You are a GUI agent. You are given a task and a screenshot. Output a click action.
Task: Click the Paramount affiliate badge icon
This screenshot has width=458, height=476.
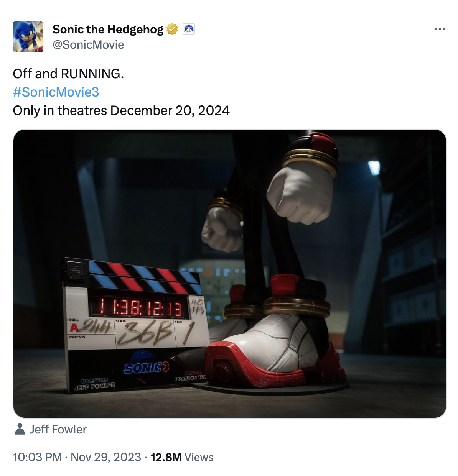point(188,29)
